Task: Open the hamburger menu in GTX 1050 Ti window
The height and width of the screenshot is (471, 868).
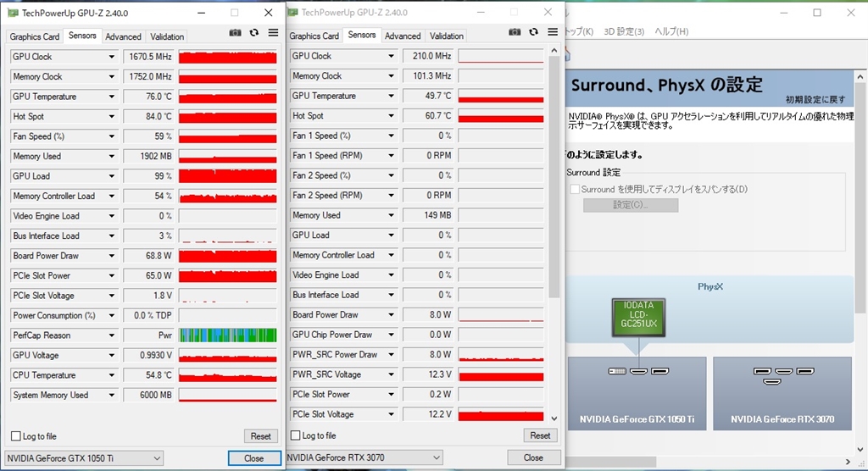Action: tap(274, 33)
